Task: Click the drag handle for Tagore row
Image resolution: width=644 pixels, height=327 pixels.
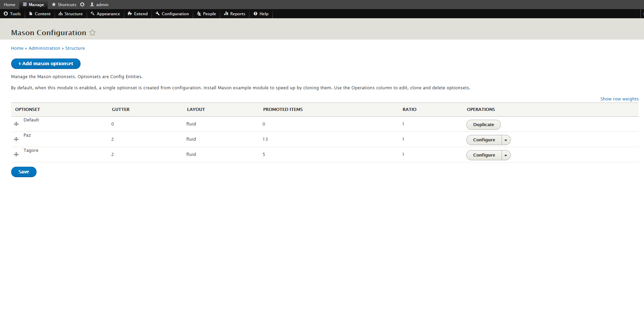Action: tap(16, 155)
